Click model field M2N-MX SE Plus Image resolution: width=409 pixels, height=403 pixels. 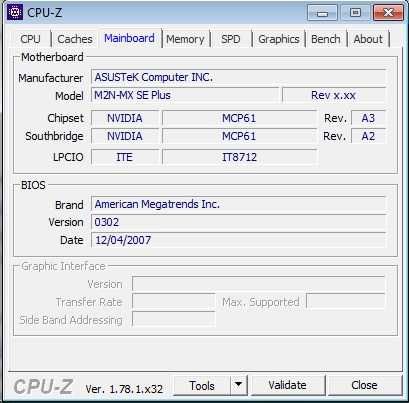pos(185,95)
